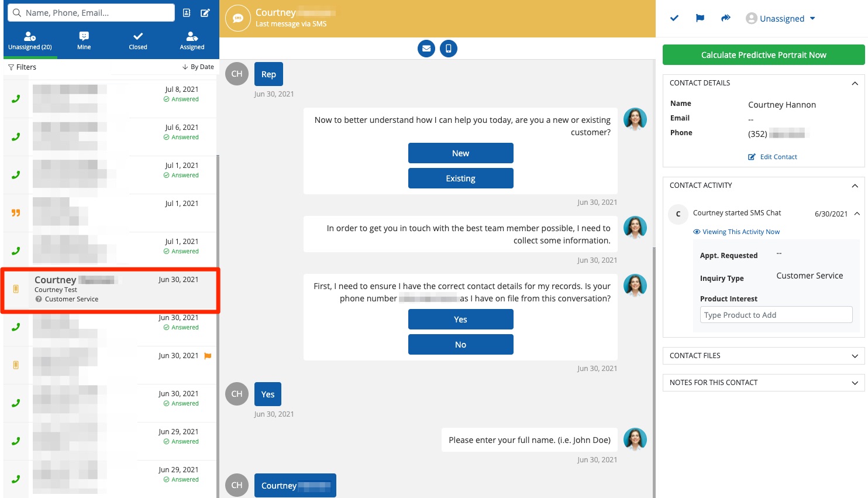The width and height of the screenshot is (868, 498).
Task: Switch to the Closed tab
Action: (x=138, y=40)
